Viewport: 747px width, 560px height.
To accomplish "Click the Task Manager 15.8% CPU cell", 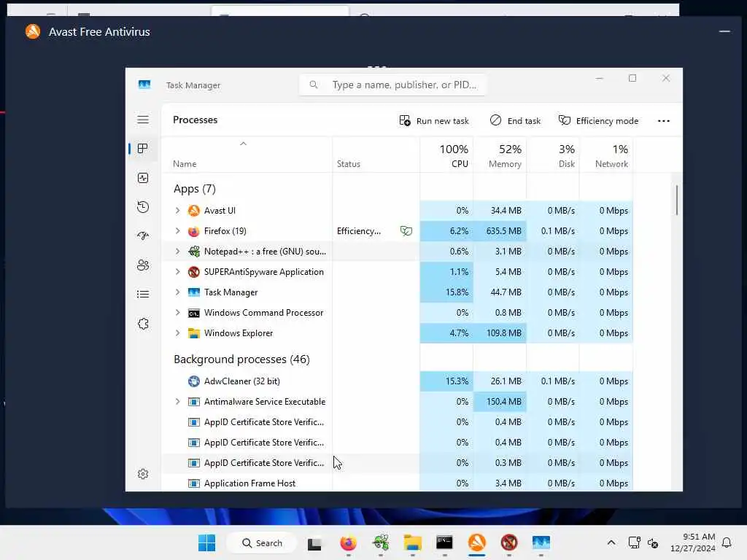I will (446, 292).
